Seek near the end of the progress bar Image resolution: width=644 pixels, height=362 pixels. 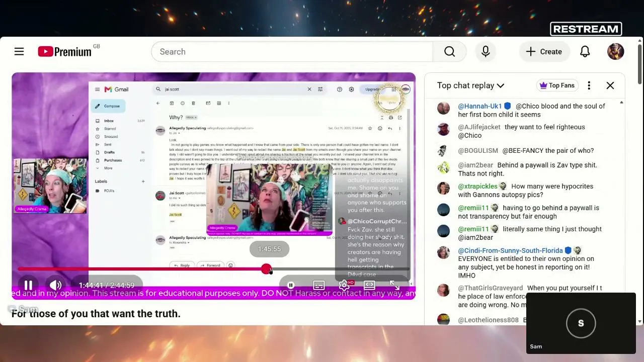tap(406, 269)
